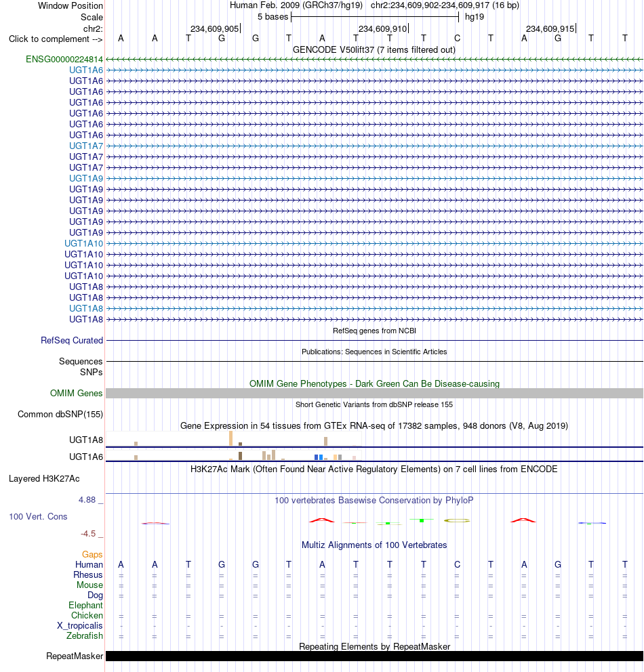The height and width of the screenshot is (672, 644).
Task: Click the Dog species label
Action: 95,595
